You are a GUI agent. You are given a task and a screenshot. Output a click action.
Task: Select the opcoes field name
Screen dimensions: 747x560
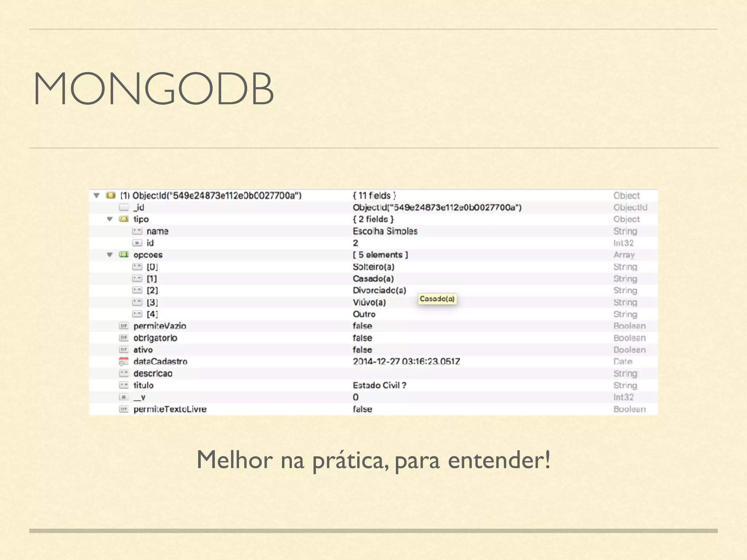click(148, 255)
